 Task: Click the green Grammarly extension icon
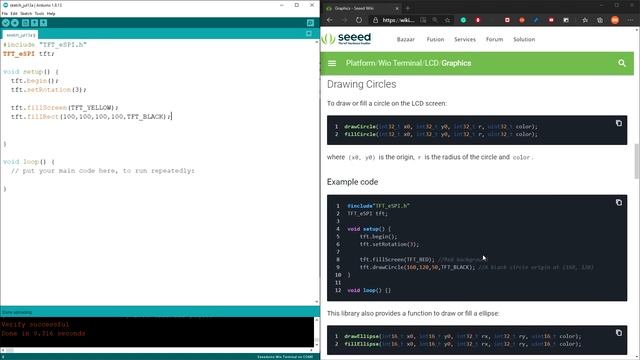463,20
